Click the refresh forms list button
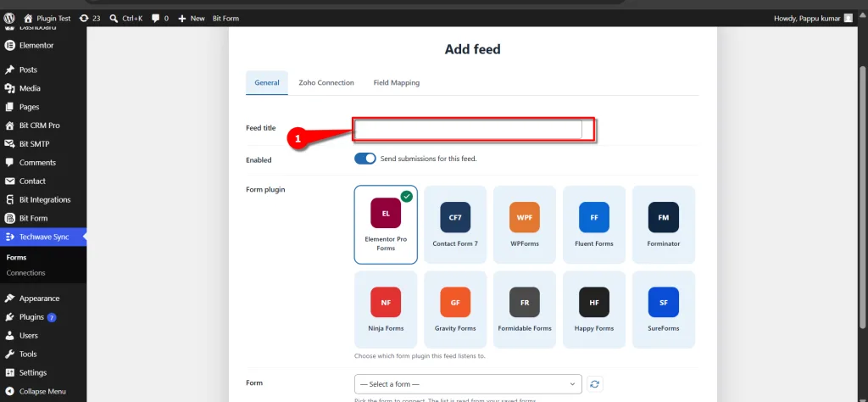Screen dimensions: 868x402 594,383
